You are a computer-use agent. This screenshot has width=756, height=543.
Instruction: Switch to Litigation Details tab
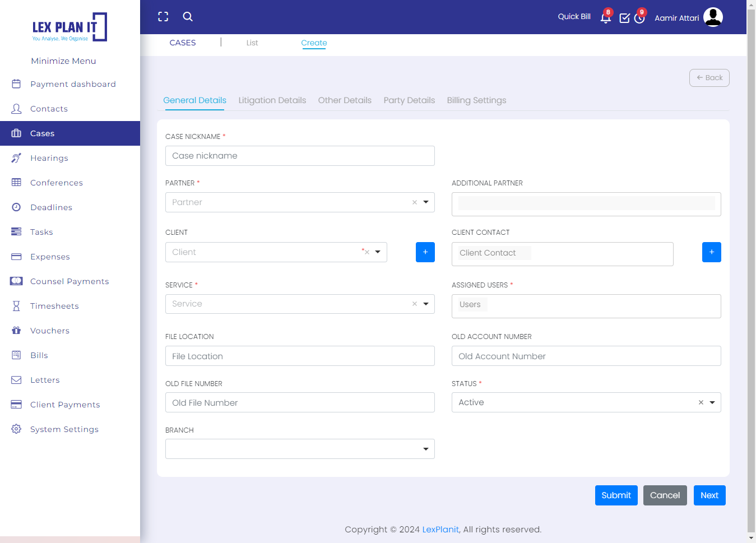tap(272, 100)
